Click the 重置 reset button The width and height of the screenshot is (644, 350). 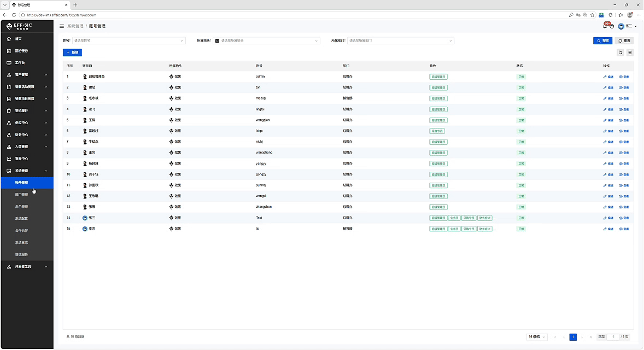click(x=624, y=40)
